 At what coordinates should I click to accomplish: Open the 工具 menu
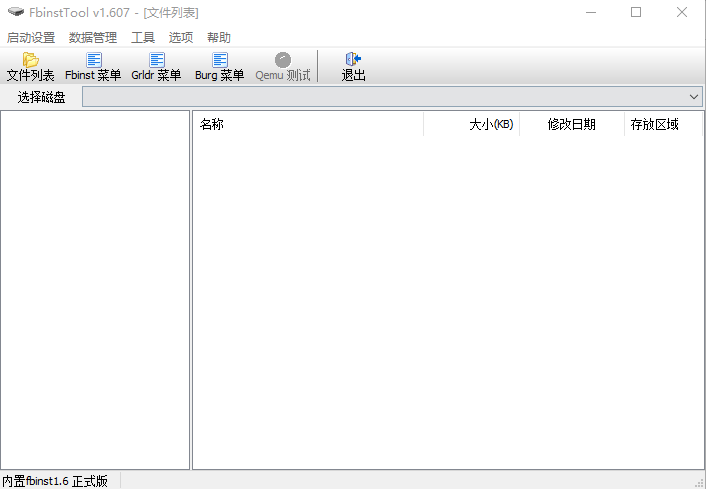pyautogui.click(x=143, y=37)
